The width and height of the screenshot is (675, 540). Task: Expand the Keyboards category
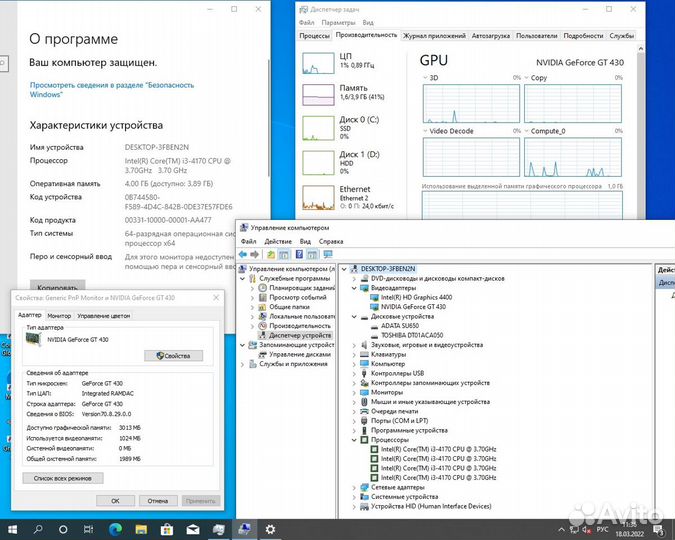click(x=354, y=354)
